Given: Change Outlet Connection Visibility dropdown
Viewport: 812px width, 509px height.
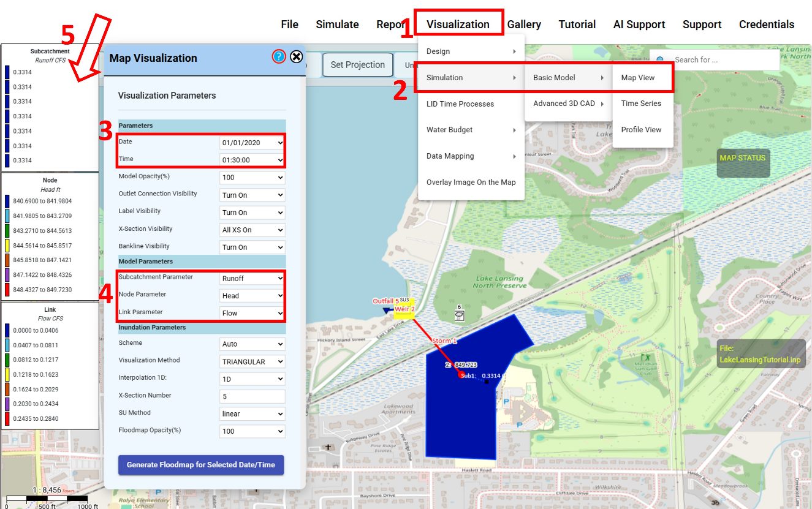Looking at the screenshot, I should [252, 195].
